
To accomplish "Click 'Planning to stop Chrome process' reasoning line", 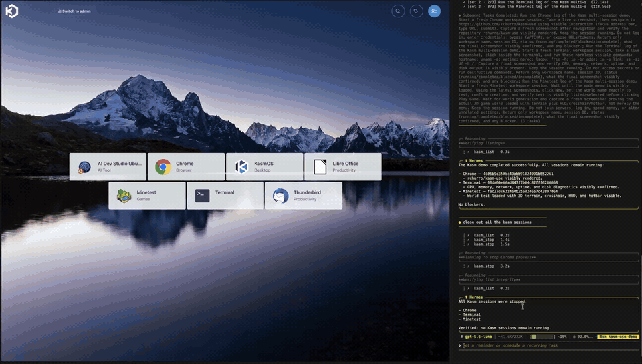I will tap(497, 258).
